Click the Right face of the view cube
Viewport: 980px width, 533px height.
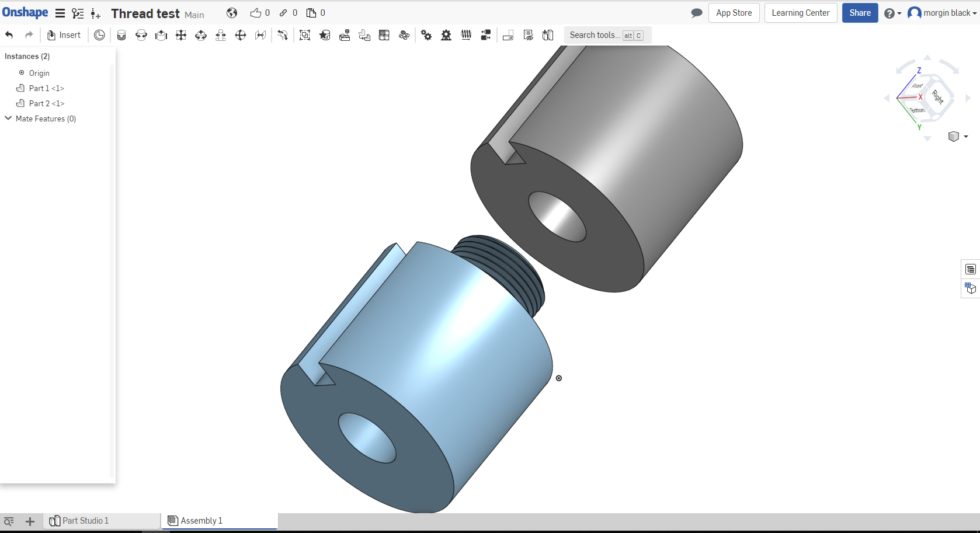click(938, 96)
